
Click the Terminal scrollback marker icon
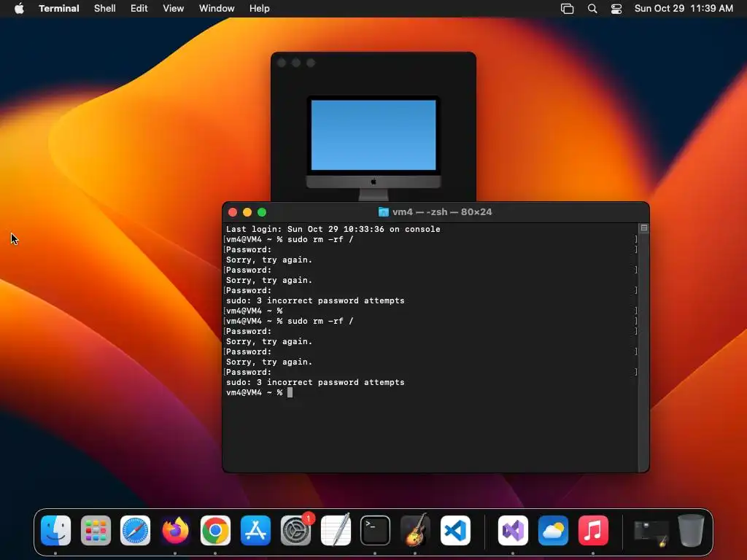coord(644,228)
